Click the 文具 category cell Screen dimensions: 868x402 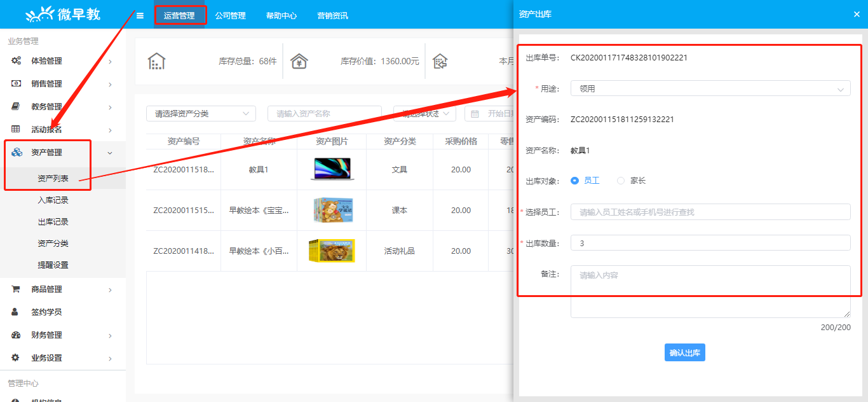tap(400, 170)
